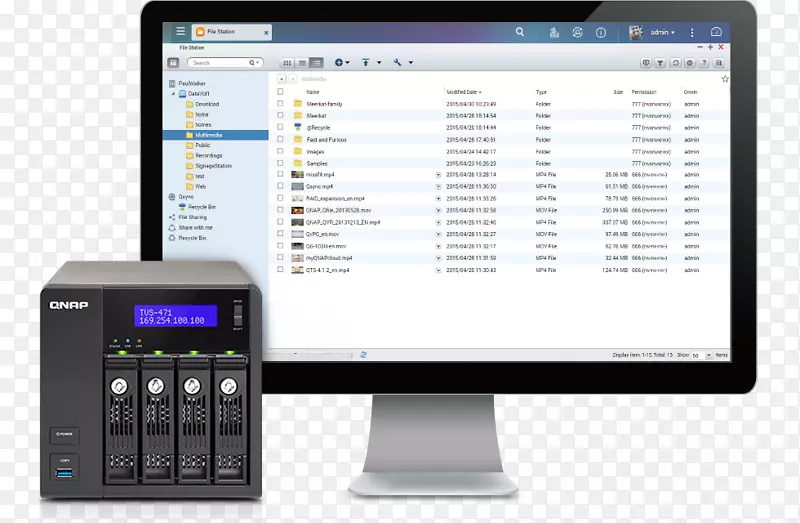Open the external devices sync icon
This screenshot has height=523, width=800.
pos(578,33)
